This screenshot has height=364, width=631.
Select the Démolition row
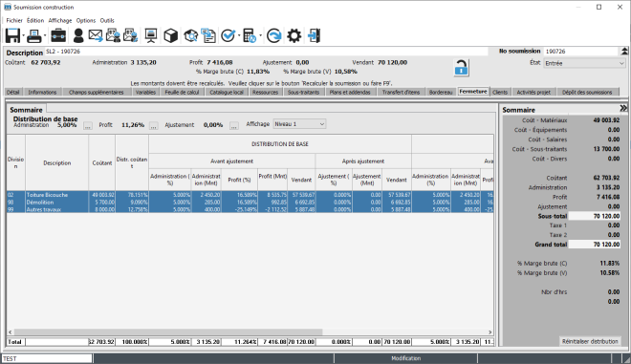pos(250,202)
